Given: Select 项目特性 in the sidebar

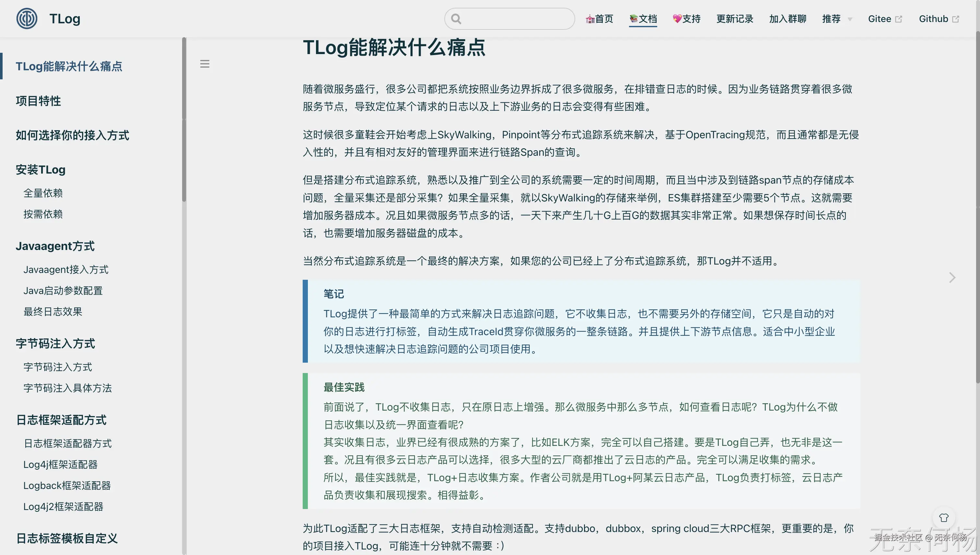Looking at the screenshot, I should click(38, 101).
